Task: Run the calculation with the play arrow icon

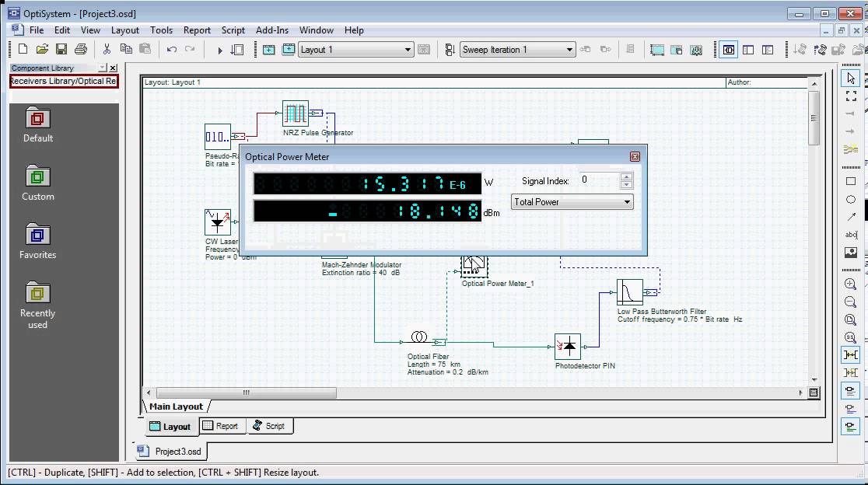Action: pos(220,50)
